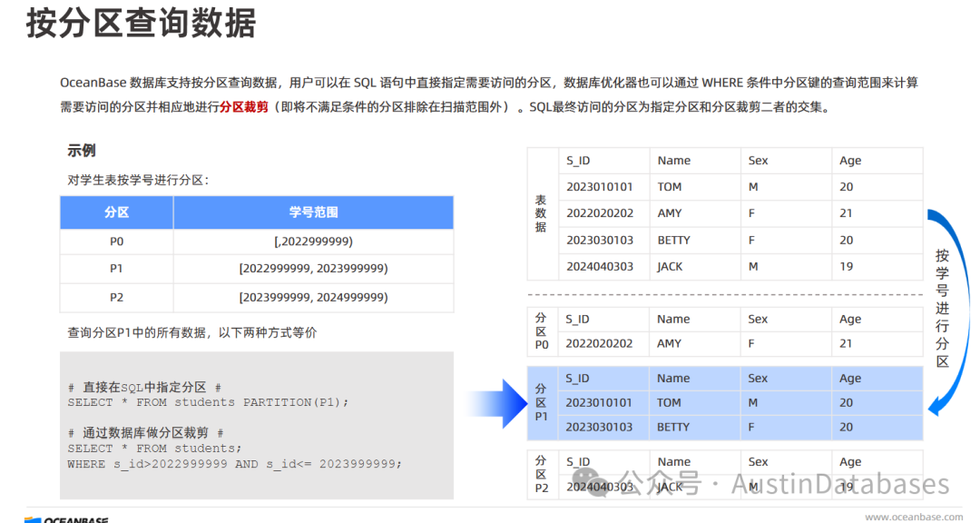Select the WHERE s_id>2022999999 code line
The image size is (980, 523).
(x=234, y=464)
